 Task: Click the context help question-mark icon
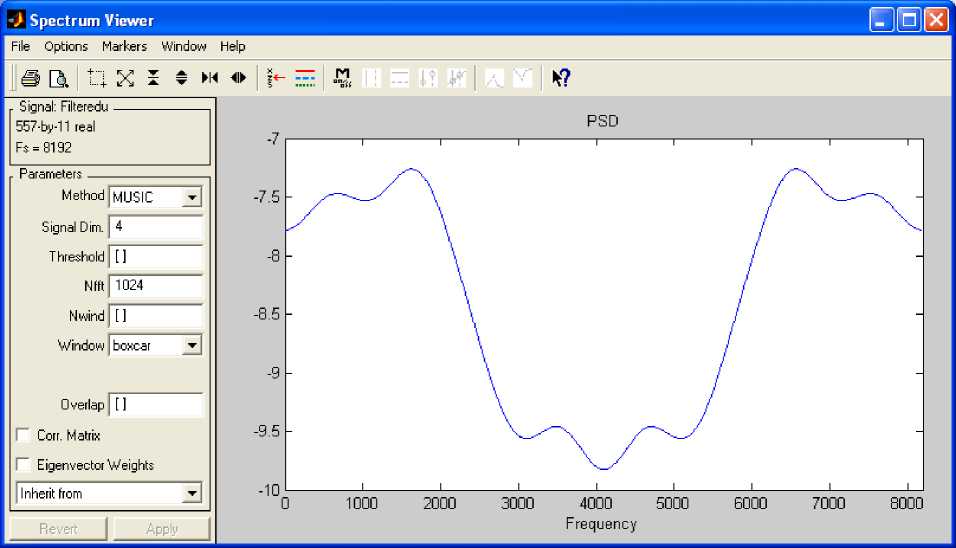coord(561,78)
